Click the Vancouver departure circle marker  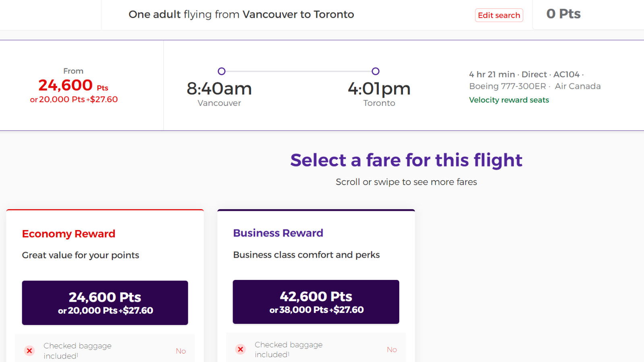point(221,71)
